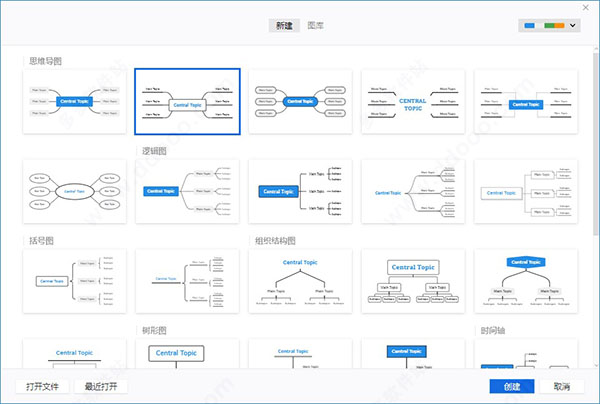Select mind map with blue center and right-angle connectors
This screenshot has width=600, height=404.
526,102
